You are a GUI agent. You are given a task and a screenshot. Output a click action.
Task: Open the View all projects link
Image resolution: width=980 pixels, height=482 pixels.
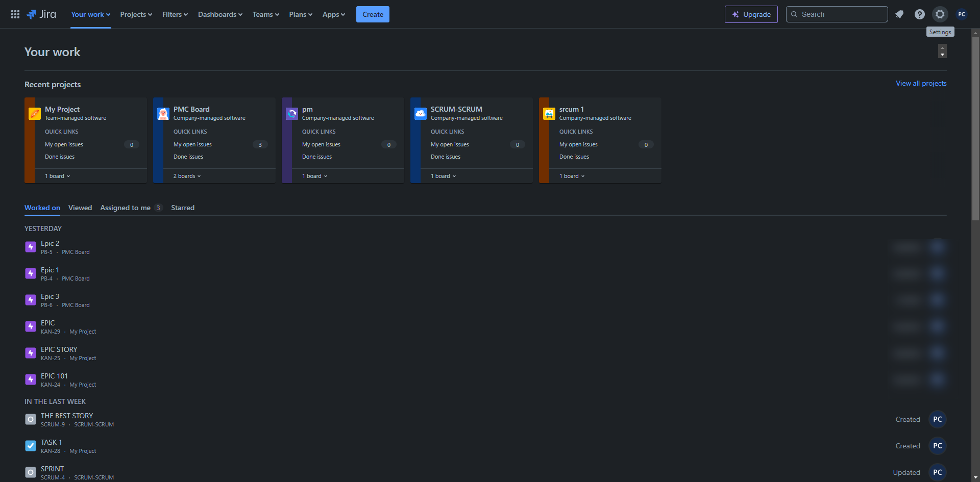(921, 83)
